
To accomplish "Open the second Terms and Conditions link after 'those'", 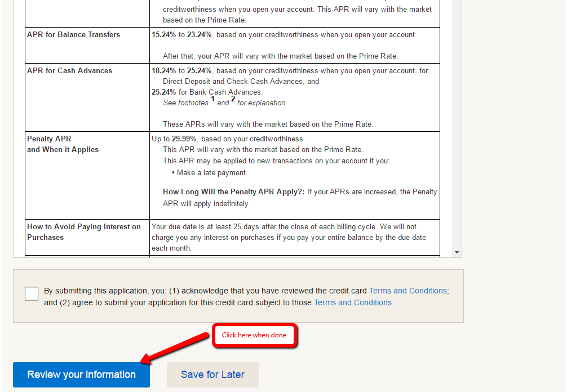I will pyautogui.click(x=353, y=303).
